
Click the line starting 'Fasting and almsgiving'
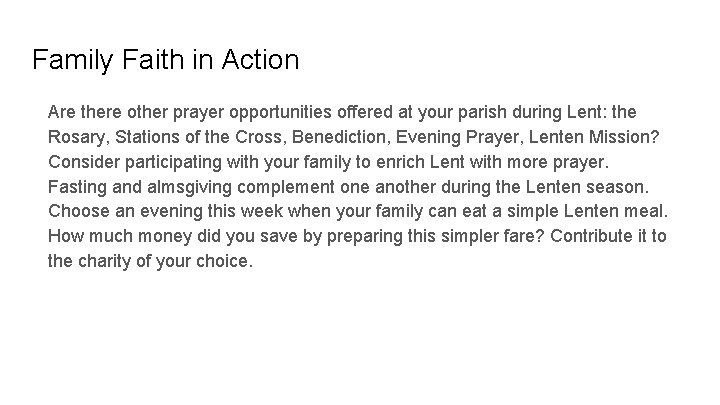tap(340, 186)
